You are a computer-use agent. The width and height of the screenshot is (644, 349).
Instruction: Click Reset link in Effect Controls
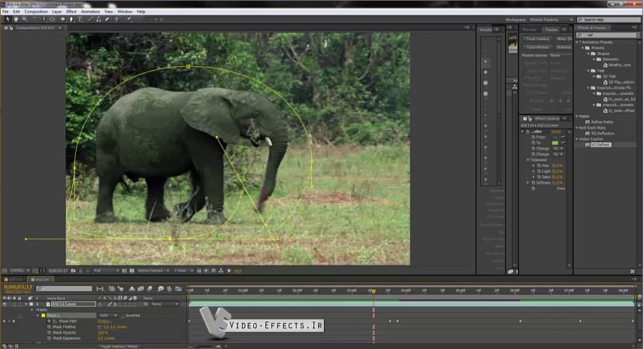tap(555, 131)
